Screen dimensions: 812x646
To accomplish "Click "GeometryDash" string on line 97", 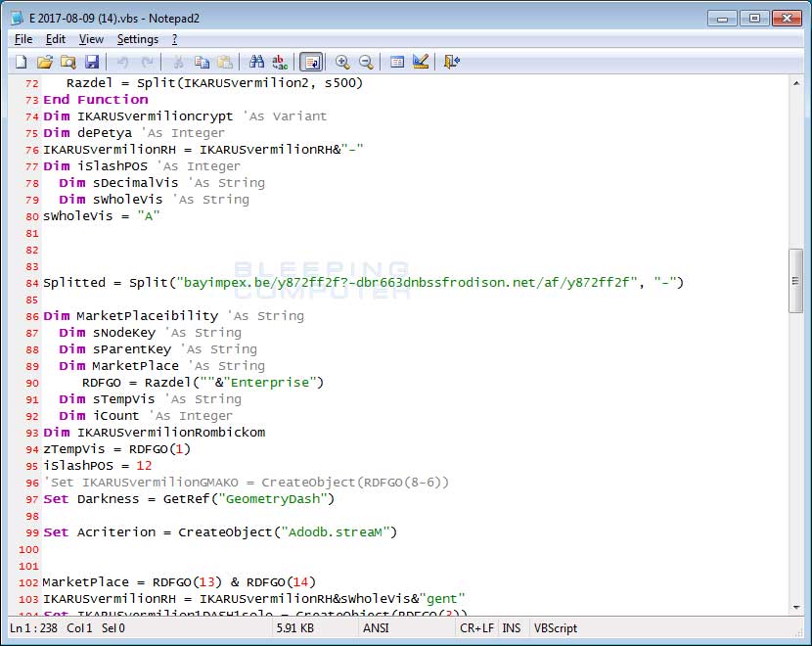I will point(273,499).
